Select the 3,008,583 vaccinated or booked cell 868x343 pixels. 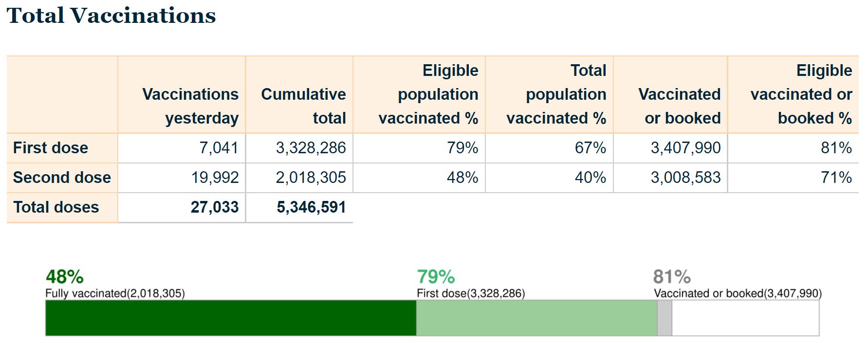click(685, 178)
